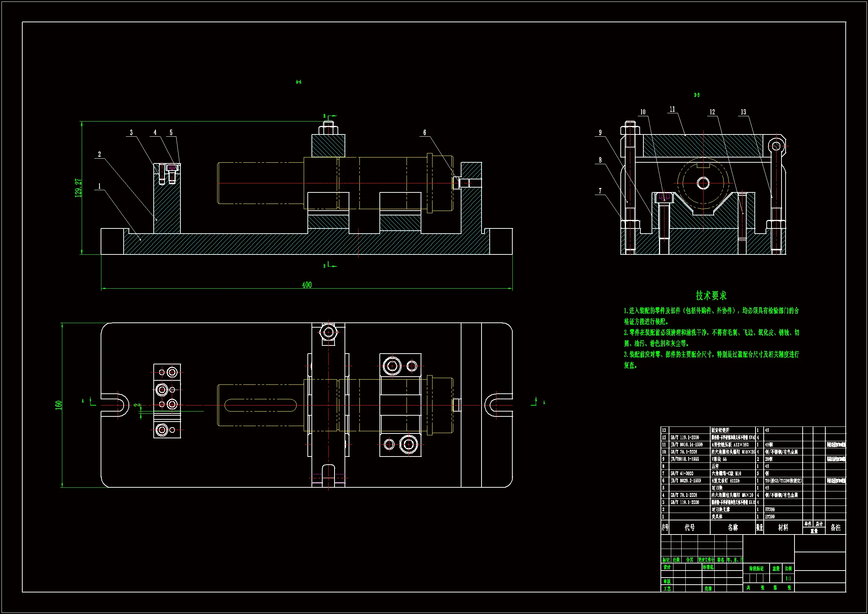The image size is (868, 614).
Task: Click the 技术要求 heading text
Action: click(x=711, y=295)
